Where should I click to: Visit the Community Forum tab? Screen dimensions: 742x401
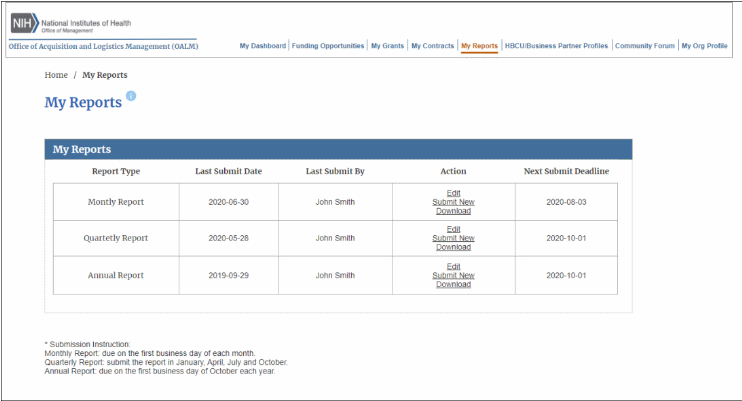tap(645, 46)
